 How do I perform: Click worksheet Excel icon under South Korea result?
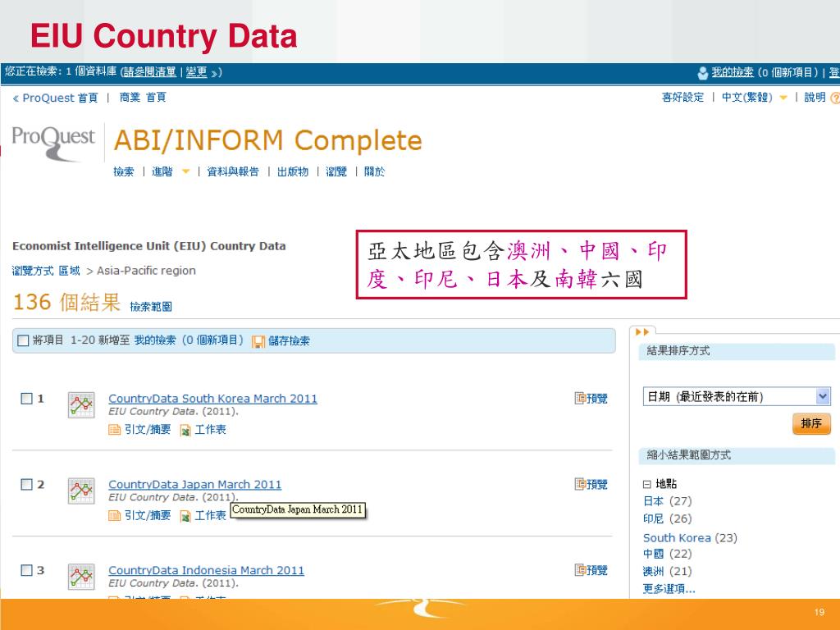point(185,430)
